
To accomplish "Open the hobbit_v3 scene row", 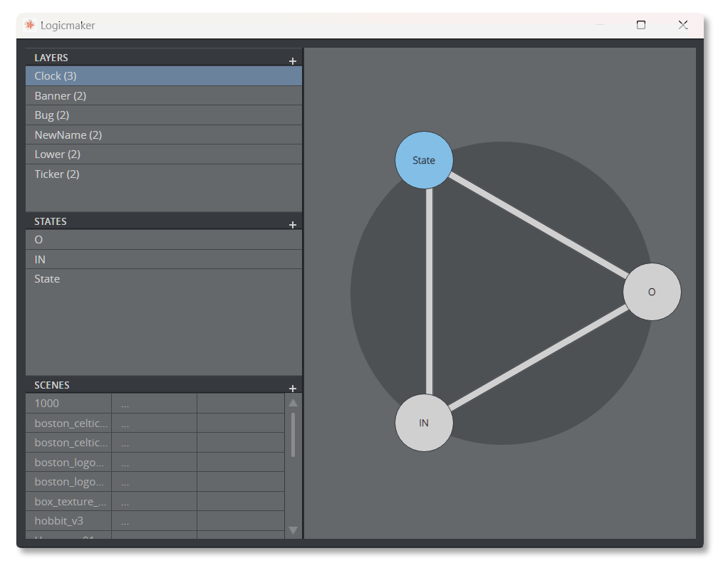I will [x=59, y=521].
